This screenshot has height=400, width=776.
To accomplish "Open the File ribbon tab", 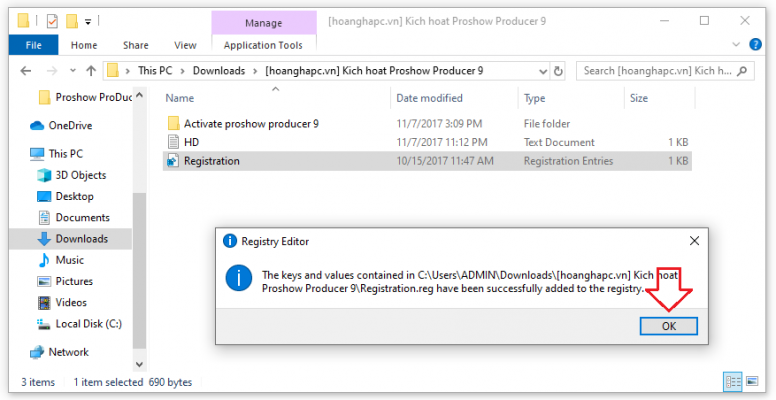I will [33, 45].
